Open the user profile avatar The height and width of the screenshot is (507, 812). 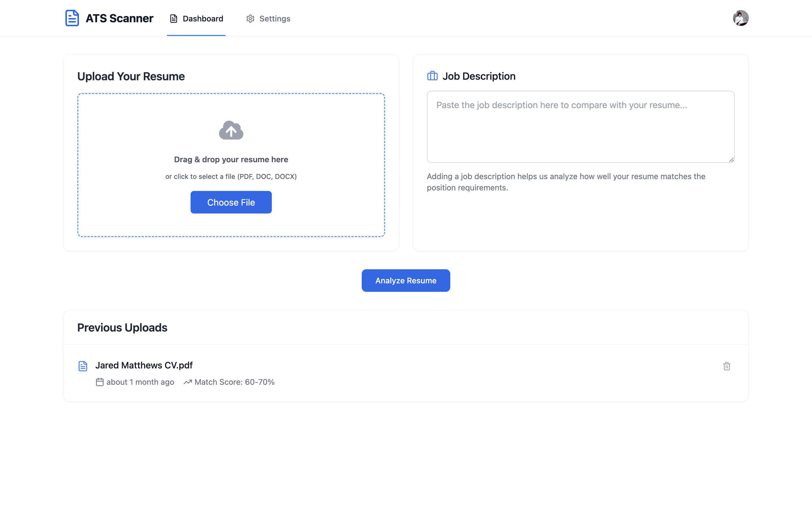coord(741,18)
